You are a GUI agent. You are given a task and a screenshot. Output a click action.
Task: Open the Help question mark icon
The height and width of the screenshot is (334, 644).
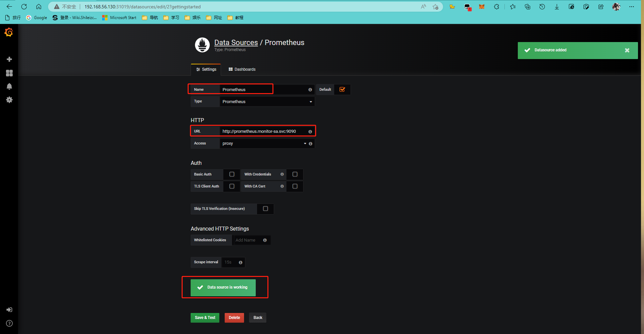(x=9, y=323)
